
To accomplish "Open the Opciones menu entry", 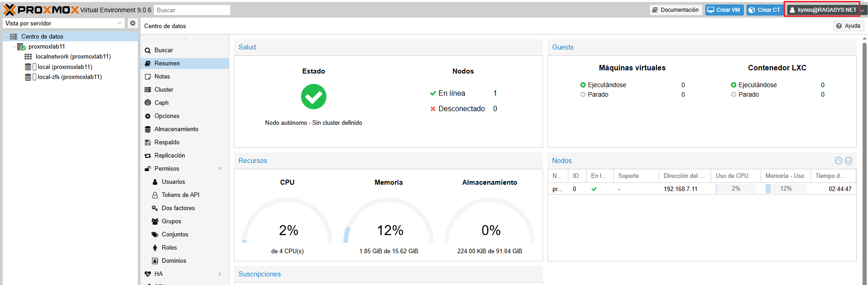I will coord(185,116).
